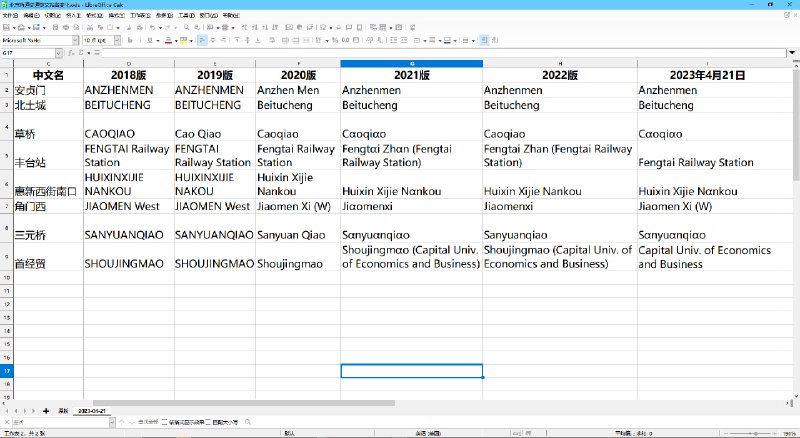
Task: Select column header G
Action: click(x=411, y=64)
